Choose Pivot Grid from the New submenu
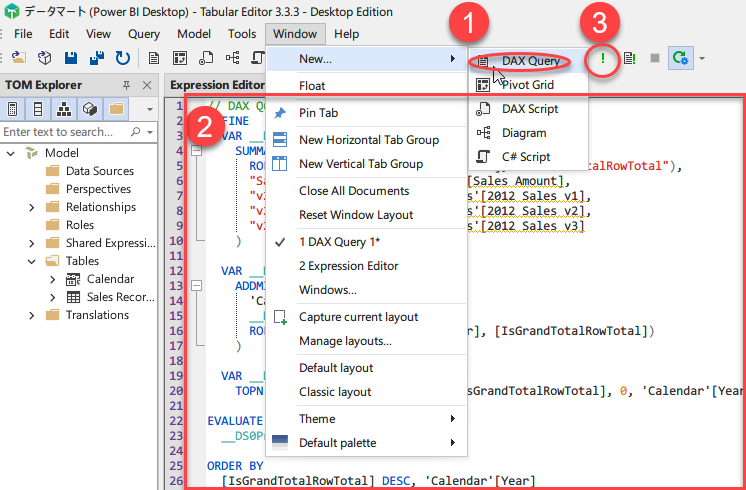Viewport: 746px width, 490px height. coord(528,85)
